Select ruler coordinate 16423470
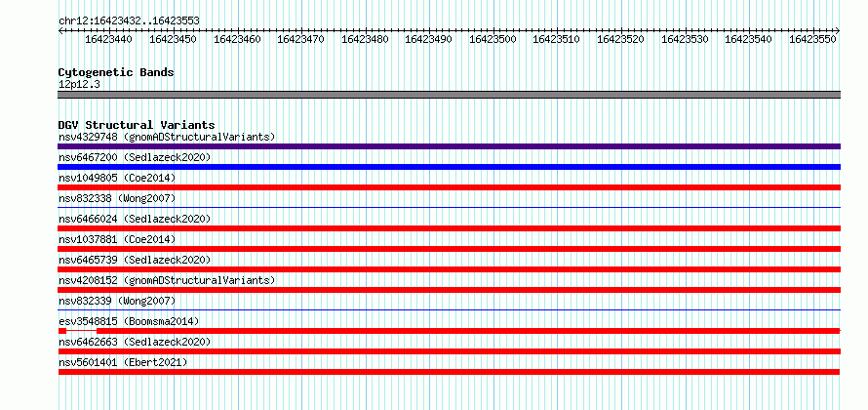 pyautogui.click(x=300, y=39)
